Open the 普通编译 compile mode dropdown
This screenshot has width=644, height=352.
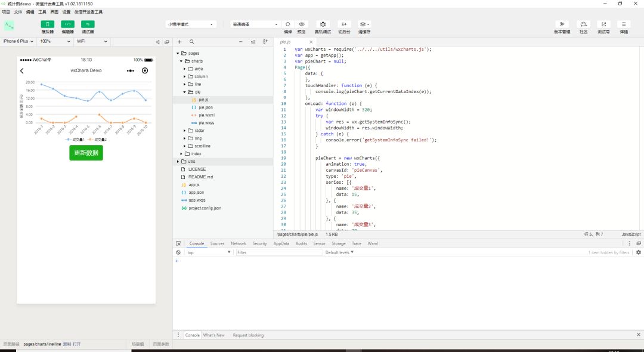[255, 24]
